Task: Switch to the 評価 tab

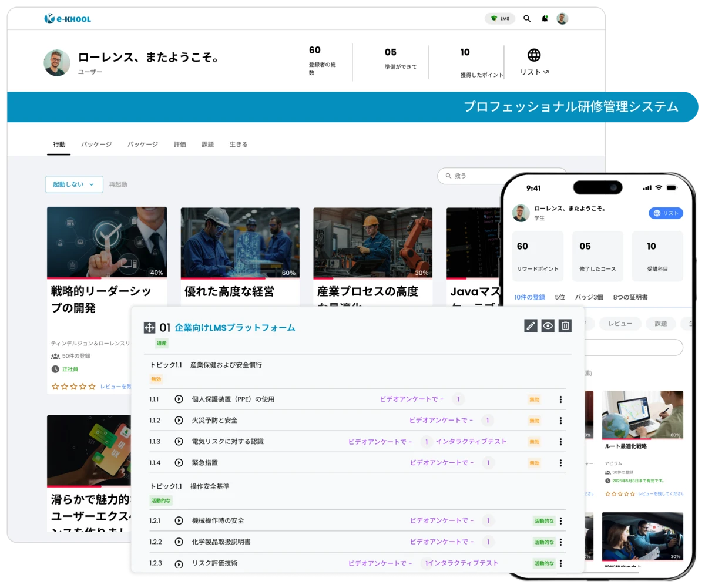Action: [179, 144]
